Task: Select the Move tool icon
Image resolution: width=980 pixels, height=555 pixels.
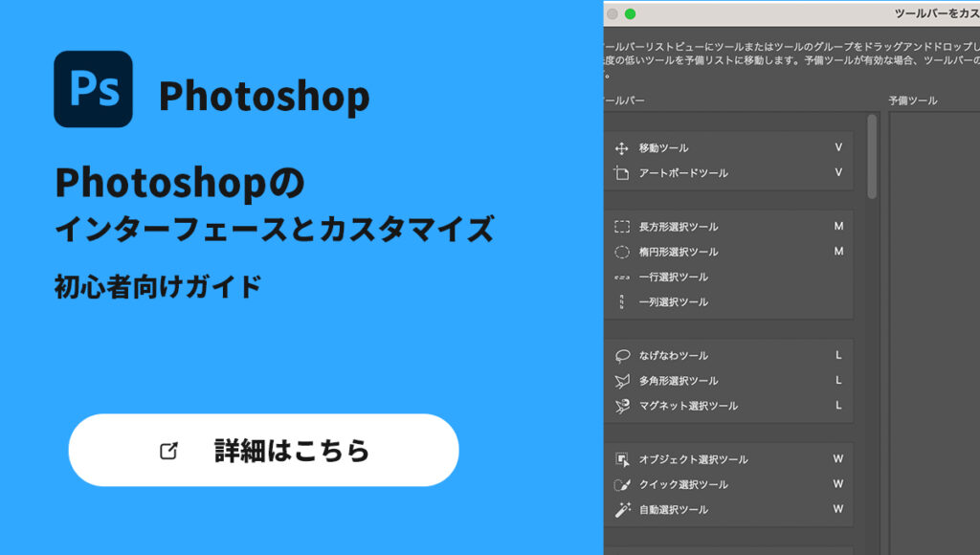Action: pos(621,148)
